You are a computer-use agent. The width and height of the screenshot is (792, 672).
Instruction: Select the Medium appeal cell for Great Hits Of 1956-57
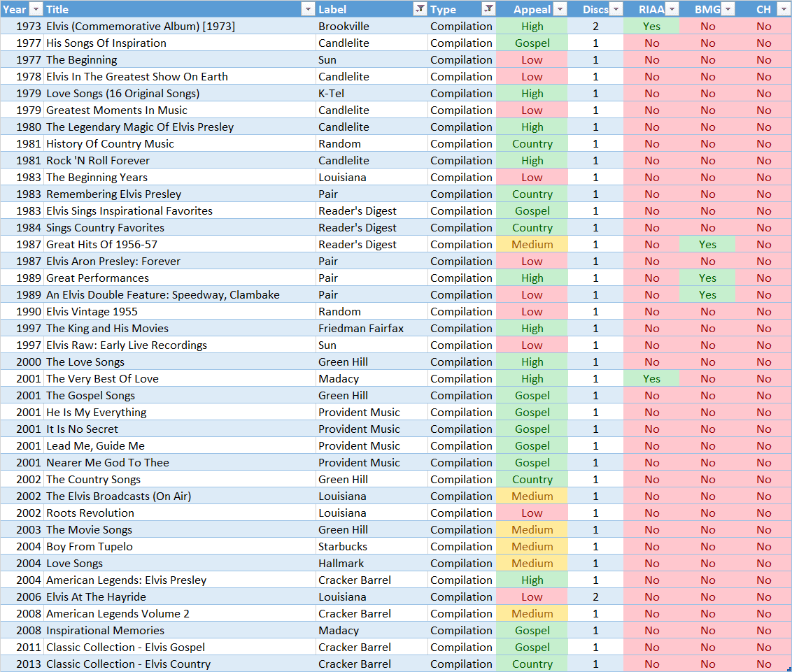pyautogui.click(x=532, y=244)
